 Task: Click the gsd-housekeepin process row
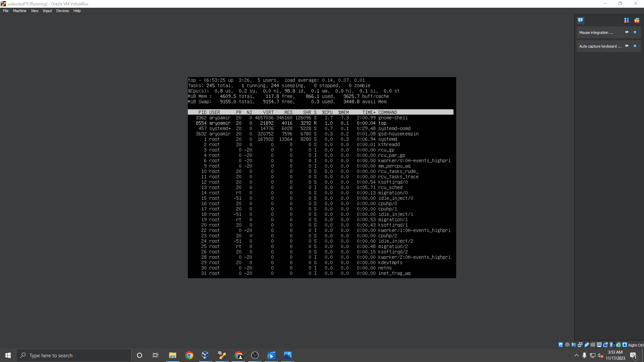pyautogui.click(x=321, y=134)
